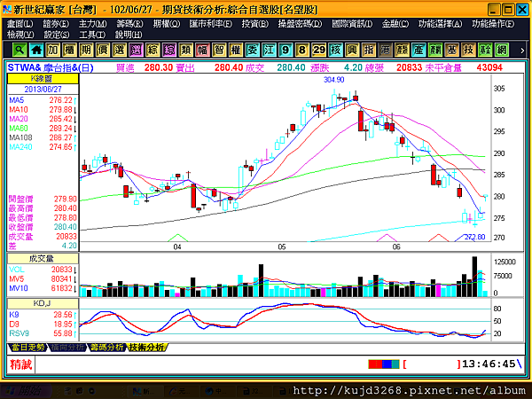The image size is (532, 399).
Task: Open the 設定(S) menu
Action: [x=57, y=35]
